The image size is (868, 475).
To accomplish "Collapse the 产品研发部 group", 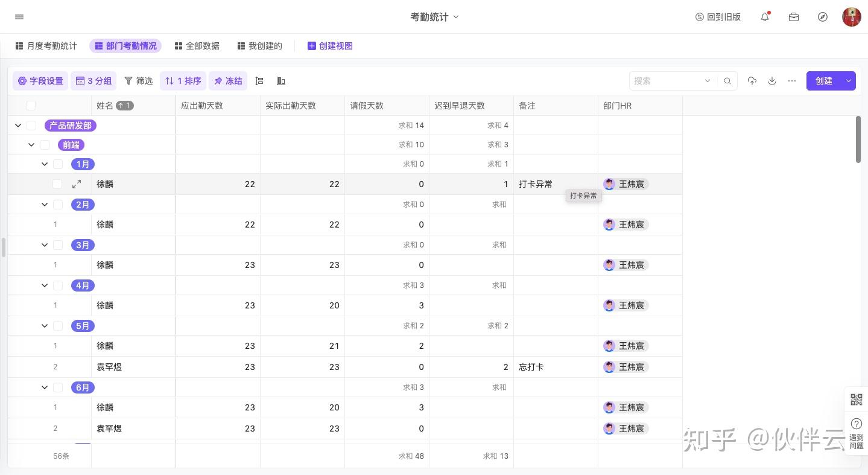I will click(x=18, y=126).
